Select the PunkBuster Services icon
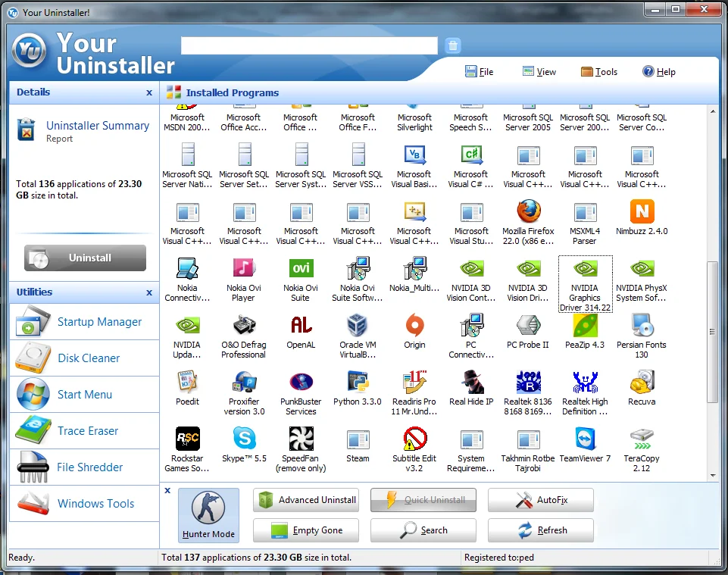This screenshot has width=728, height=575. click(301, 382)
